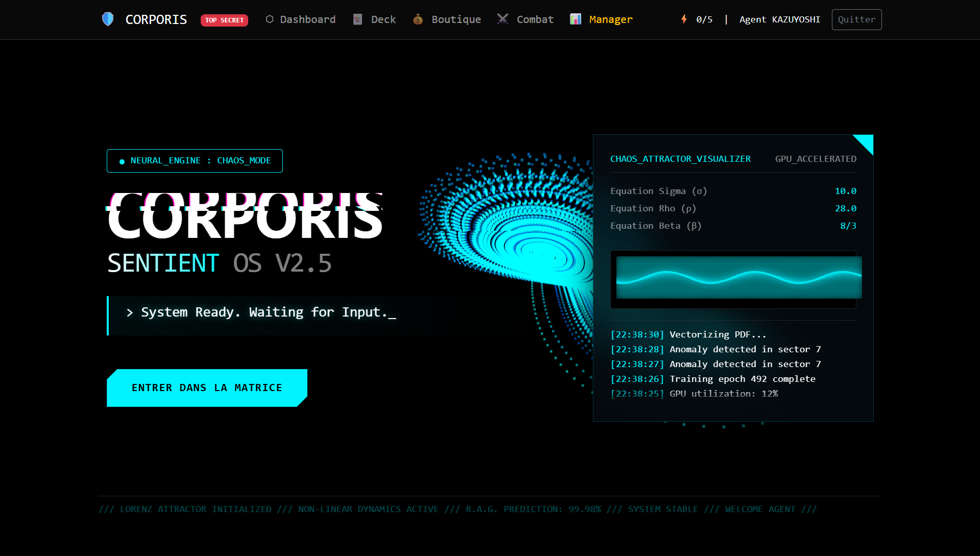Click the Agent KAZUYOSHI label
980x556 pixels.
[779, 19]
